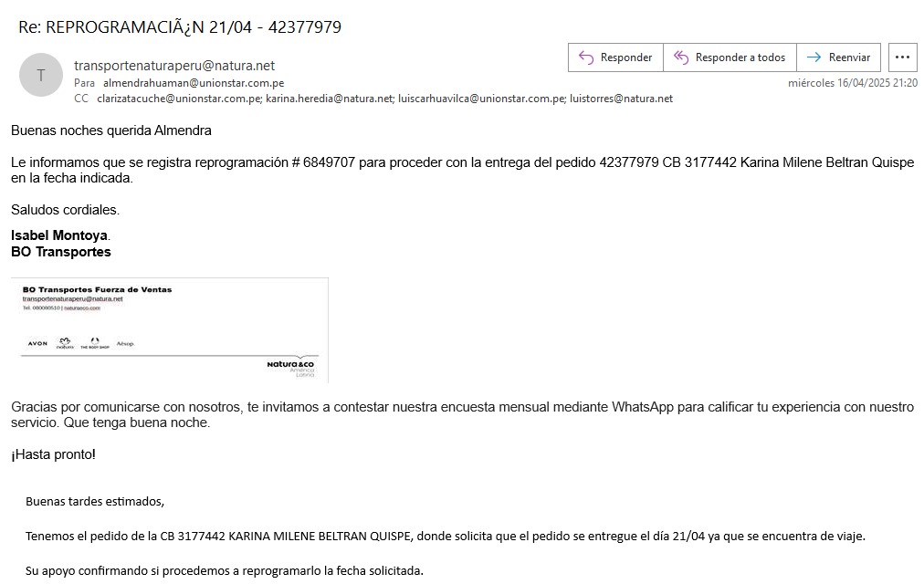The height and width of the screenshot is (584, 924).
Task: Click the Aesop logo in signature
Action: tap(126, 344)
